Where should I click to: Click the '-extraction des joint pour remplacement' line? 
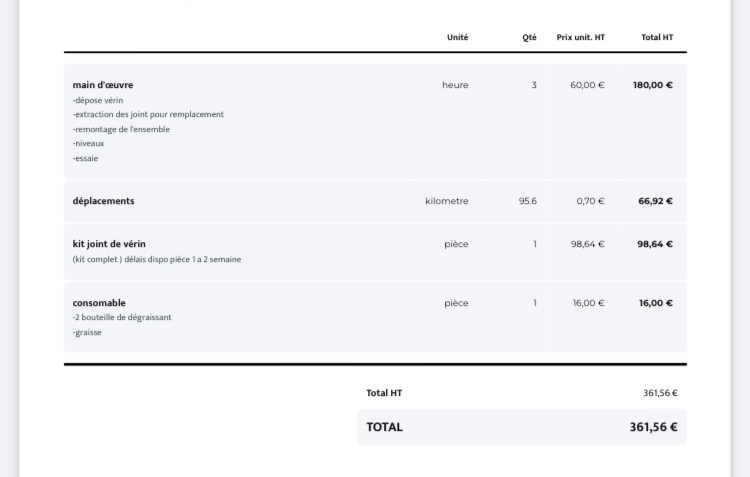[148, 114]
